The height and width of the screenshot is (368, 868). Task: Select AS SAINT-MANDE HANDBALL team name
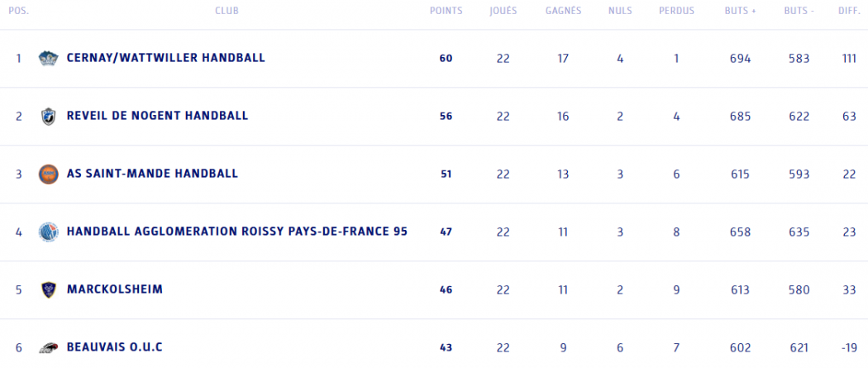[152, 174]
